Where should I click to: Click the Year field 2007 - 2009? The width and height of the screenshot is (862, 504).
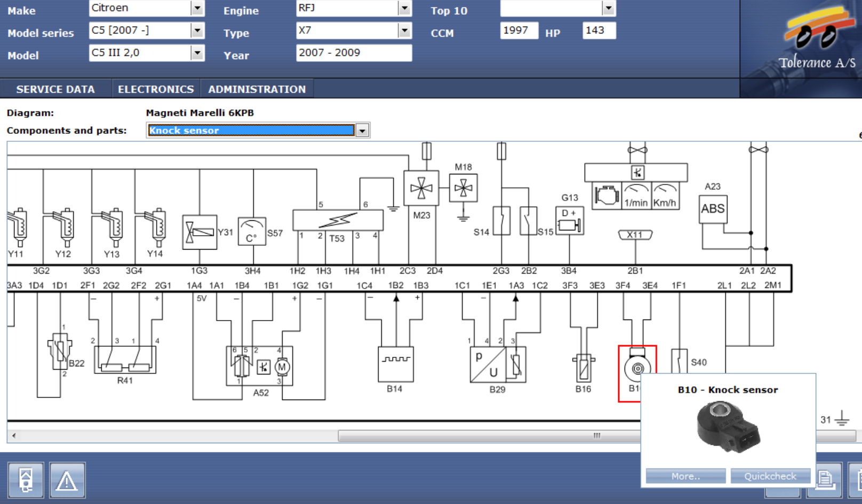point(354,53)
